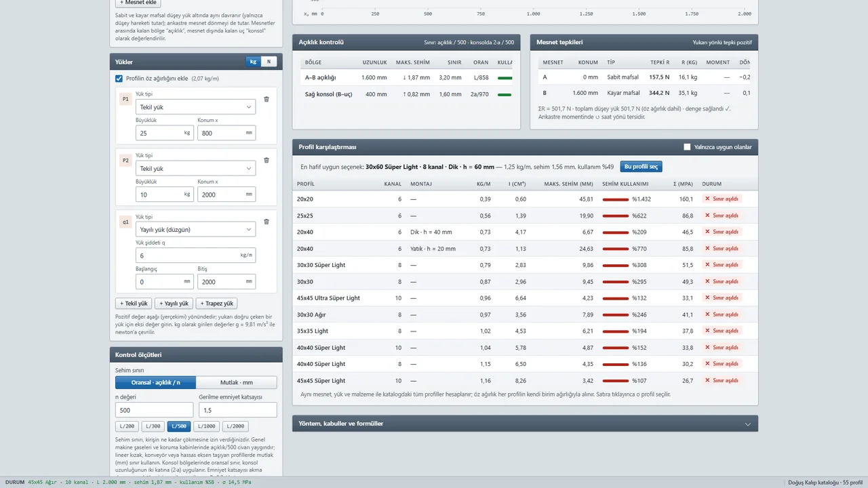Select the '45x45 Ultra Süper Light' profile row
868x488 pixels.
coord(525,298)
